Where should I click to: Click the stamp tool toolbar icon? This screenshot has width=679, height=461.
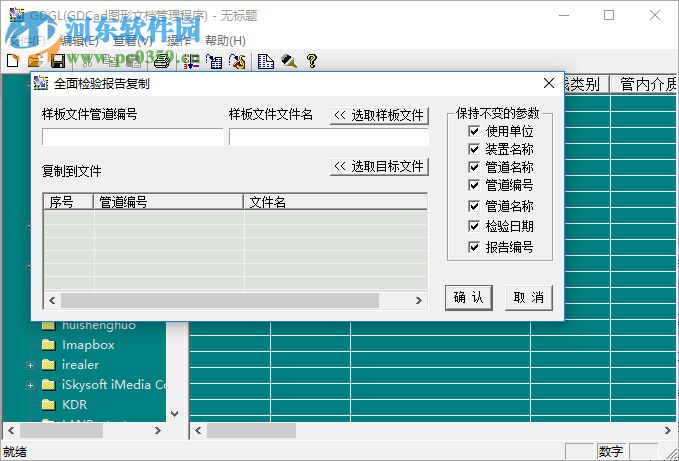(289, 61)
